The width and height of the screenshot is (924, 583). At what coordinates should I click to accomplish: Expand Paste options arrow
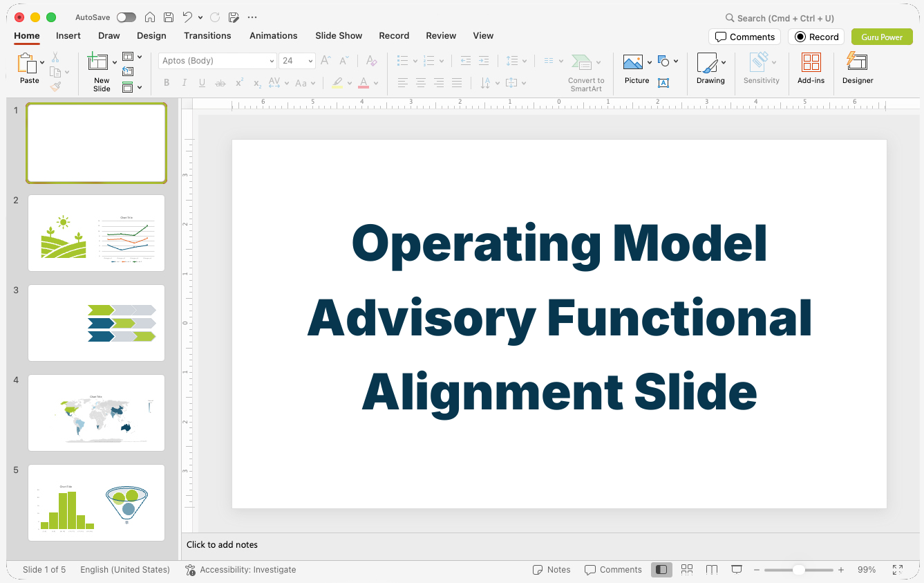point(42,63)
